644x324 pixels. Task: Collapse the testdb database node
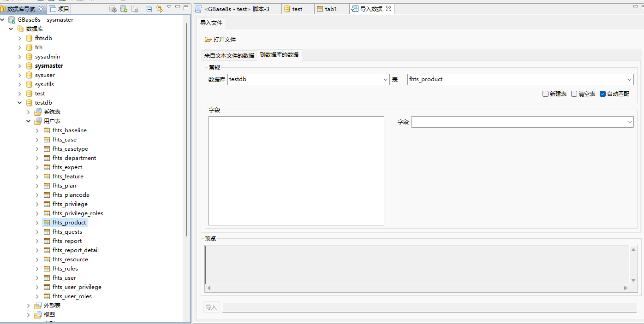[20, 103]
